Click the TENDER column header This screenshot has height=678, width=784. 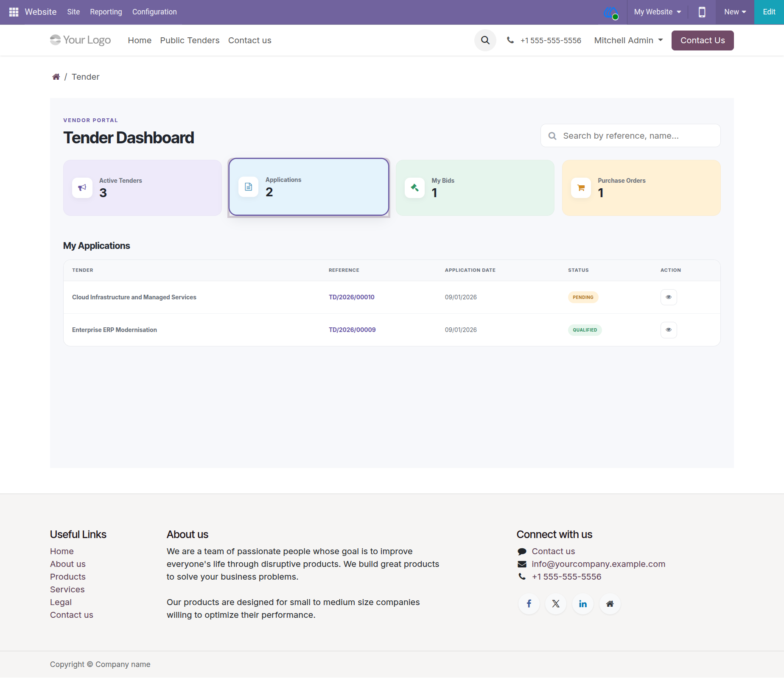click(83, 270)
